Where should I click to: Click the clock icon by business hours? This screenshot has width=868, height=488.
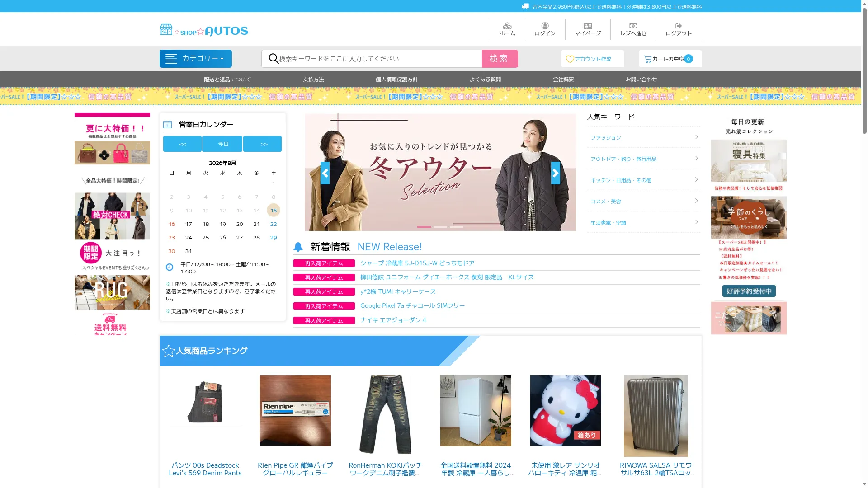(x=170, y=267)
